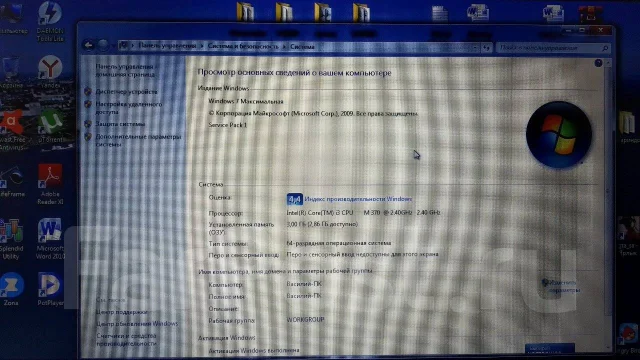640x360 pixels.
Task: Select Панель управления breadcrumb segment
Action: 167,46
